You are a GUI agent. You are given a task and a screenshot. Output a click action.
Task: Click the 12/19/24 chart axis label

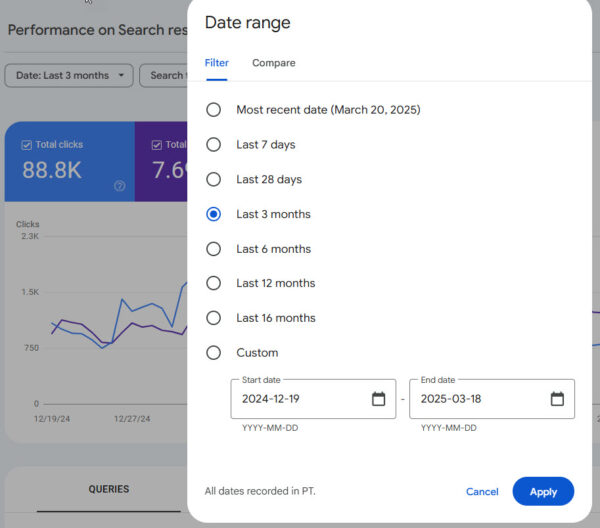pos(52,419)
